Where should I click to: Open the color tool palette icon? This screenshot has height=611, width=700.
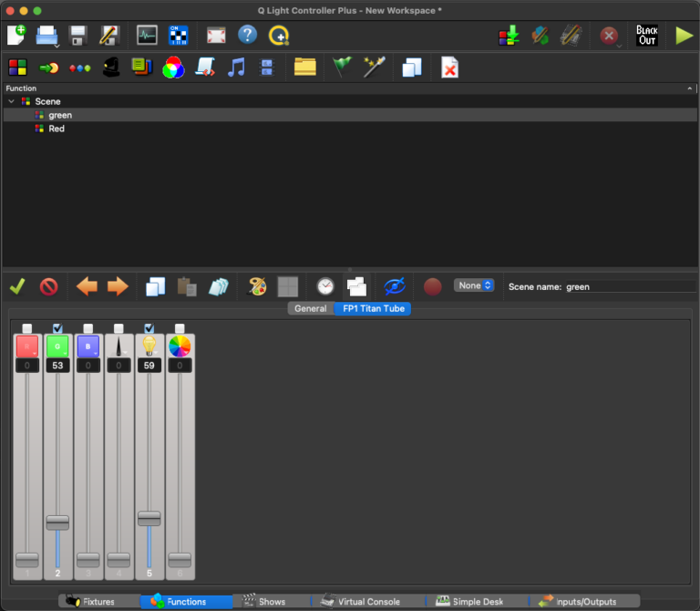point(257,286)
